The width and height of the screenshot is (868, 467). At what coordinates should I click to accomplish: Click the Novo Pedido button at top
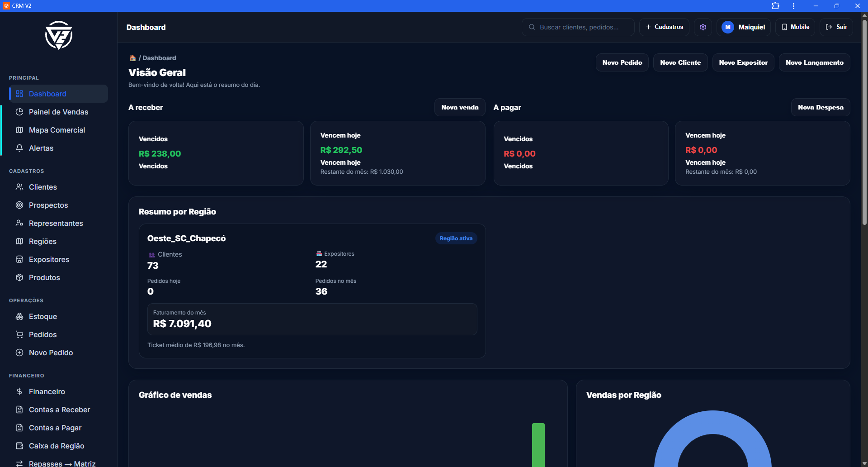(622, 62)
